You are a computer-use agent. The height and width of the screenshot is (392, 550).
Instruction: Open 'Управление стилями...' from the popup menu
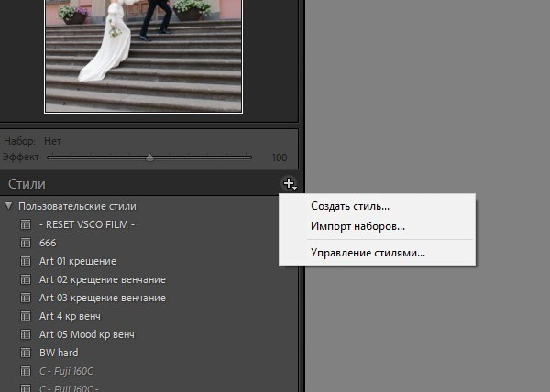pos(368,253)
